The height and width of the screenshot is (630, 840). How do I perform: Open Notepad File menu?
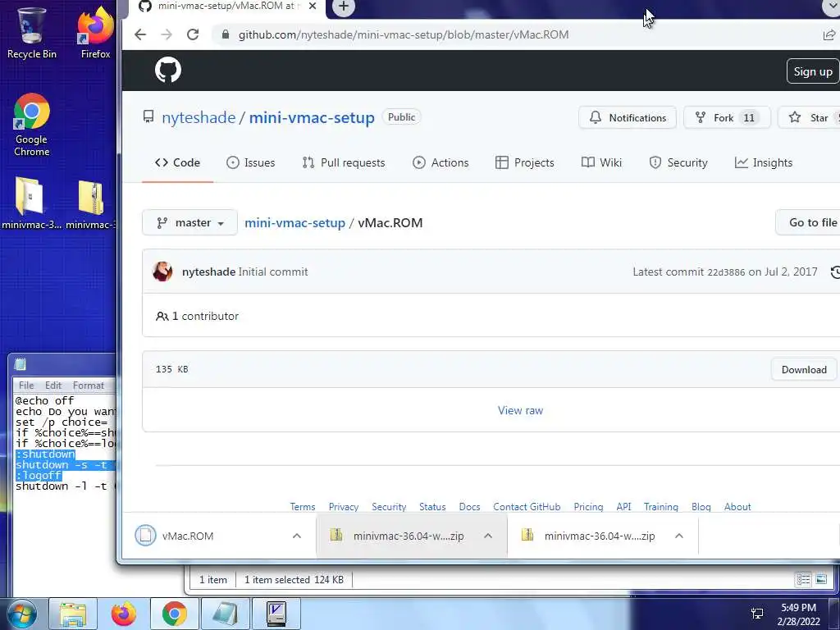26,386
